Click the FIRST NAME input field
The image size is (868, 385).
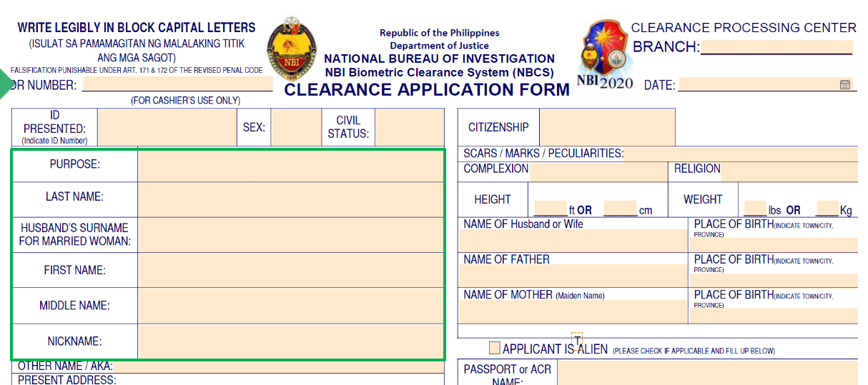(x=290, y=270)
